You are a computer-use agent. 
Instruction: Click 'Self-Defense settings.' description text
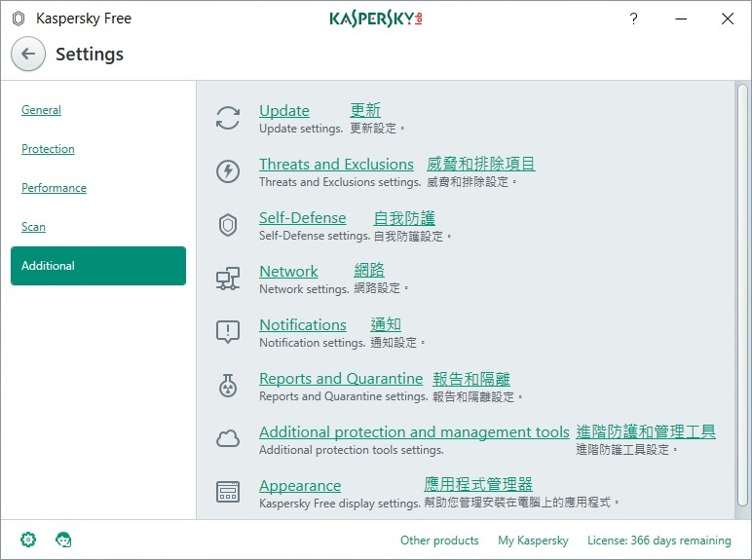click(x=315, y=236)
